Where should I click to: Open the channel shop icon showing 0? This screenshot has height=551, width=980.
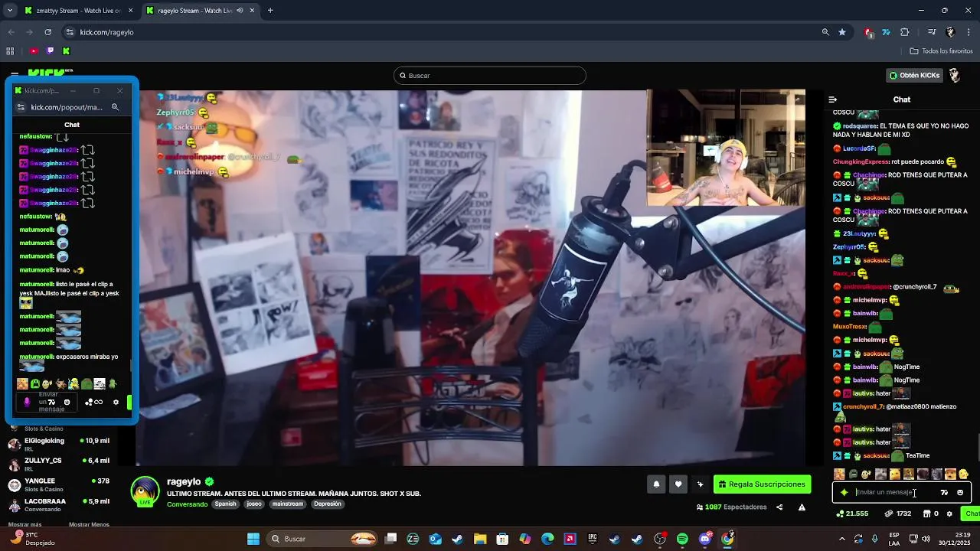coord(931,514)
